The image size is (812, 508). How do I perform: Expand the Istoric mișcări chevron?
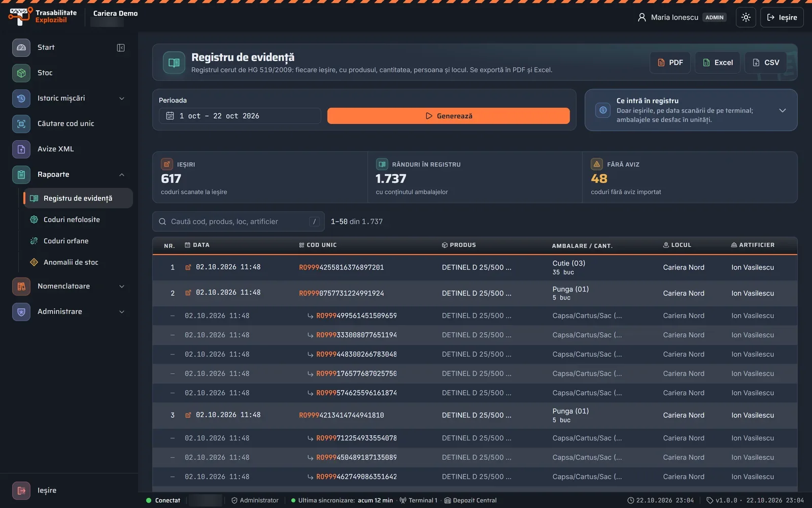(122, 98)
